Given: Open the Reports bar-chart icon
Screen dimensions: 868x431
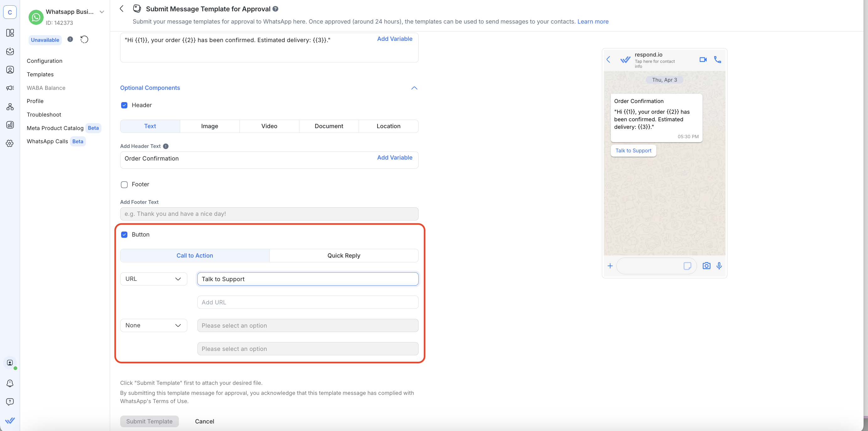Looking at the screenshot, I should pyautogui.click(x=10, y=124).
